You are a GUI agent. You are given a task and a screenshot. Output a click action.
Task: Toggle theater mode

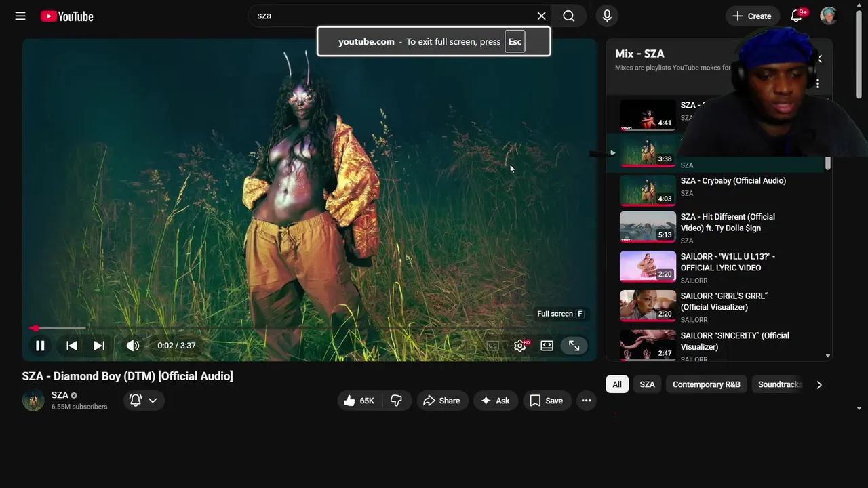pos(547,346)
